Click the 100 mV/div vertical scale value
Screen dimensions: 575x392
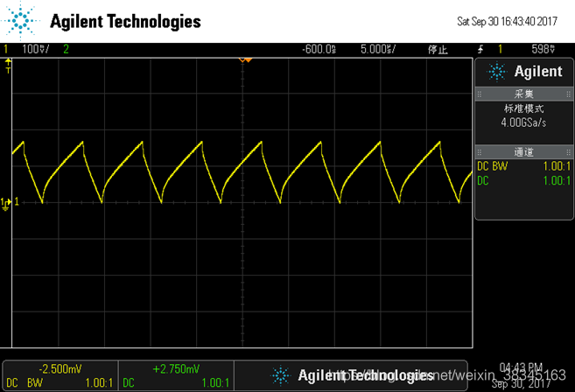36,49
